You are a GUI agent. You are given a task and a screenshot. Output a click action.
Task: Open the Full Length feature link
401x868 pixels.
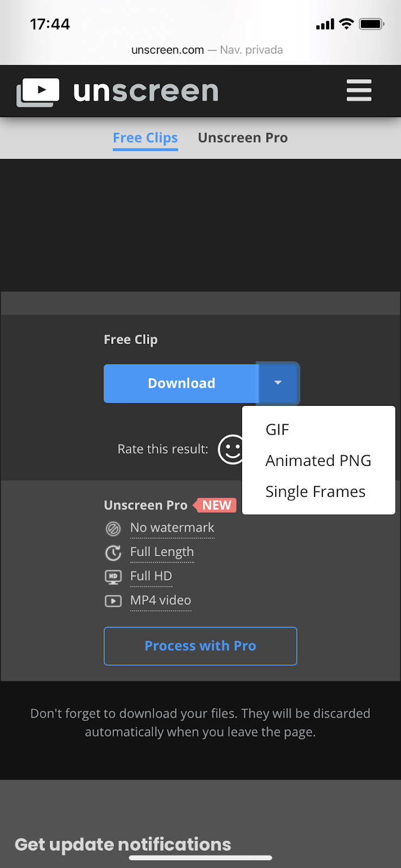[x=162, y=552]
